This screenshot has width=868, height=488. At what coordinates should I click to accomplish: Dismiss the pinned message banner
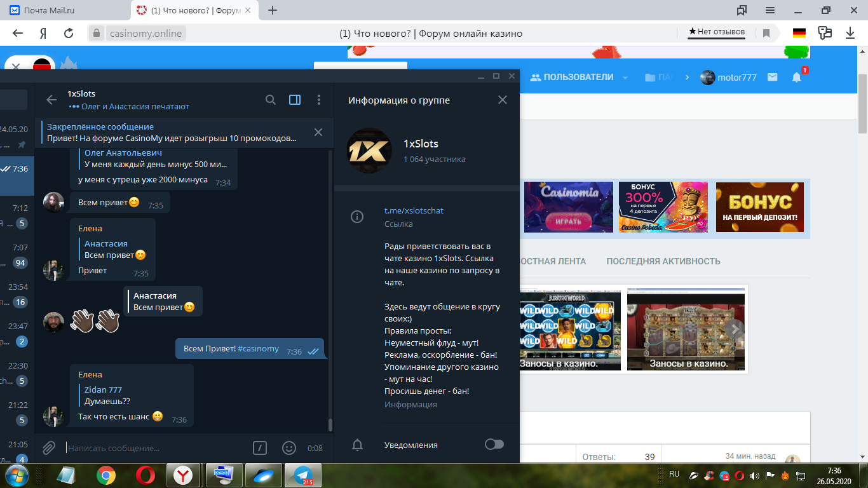click(318, 132)
